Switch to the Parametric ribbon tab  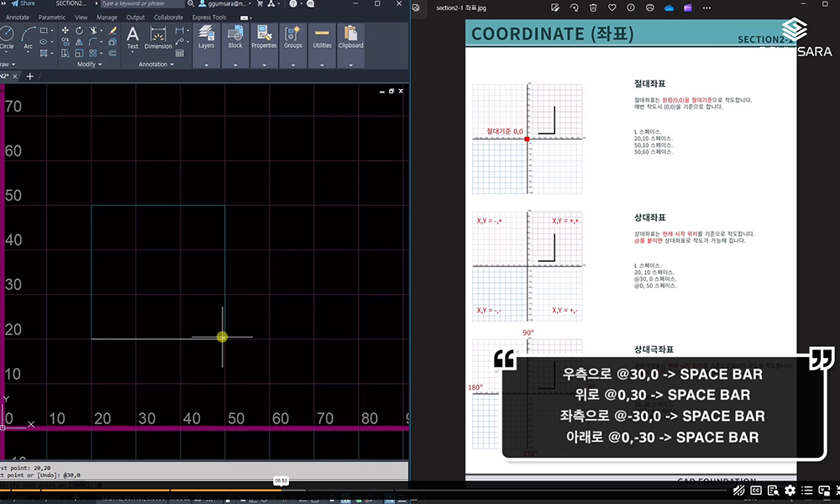(51, 17)
